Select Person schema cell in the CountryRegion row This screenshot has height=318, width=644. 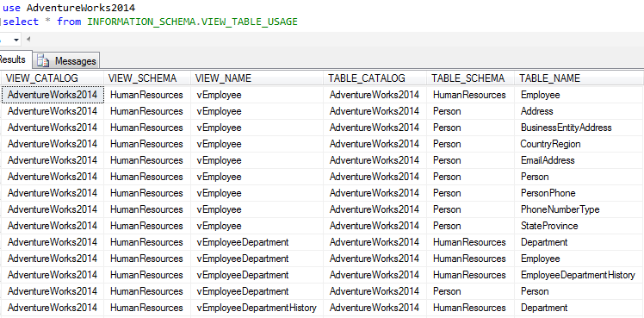[470, 144]
